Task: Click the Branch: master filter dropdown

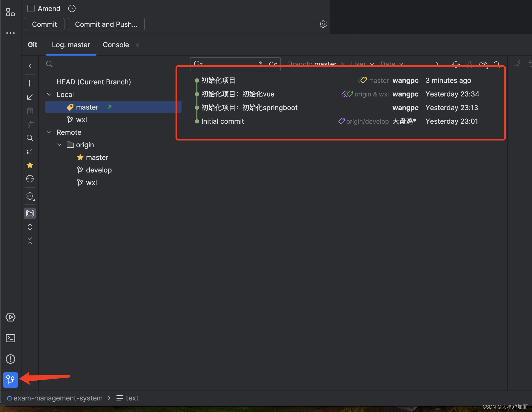Action: pyautogui.click(x=313, y=64)
